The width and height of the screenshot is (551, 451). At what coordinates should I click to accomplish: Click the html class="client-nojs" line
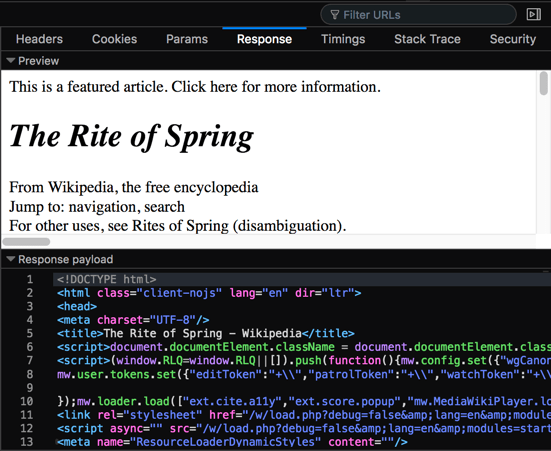pyautogui.click(x=209, y=293)
